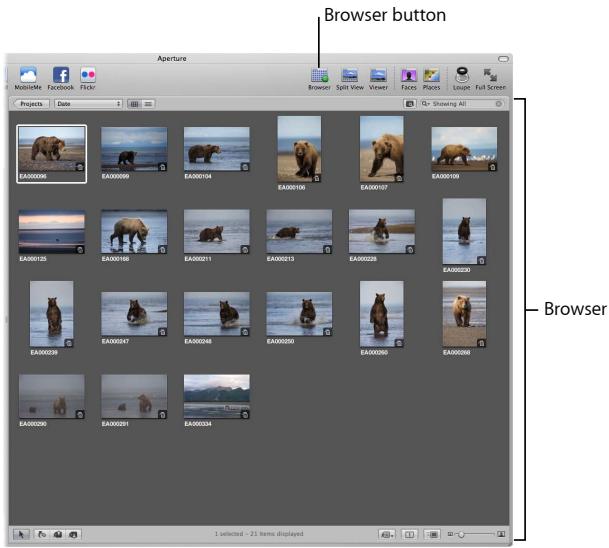The height and width of the screenshot is (548, 609).
Task: Open the Date sorting pop-up menu
Action: [88, 104]
